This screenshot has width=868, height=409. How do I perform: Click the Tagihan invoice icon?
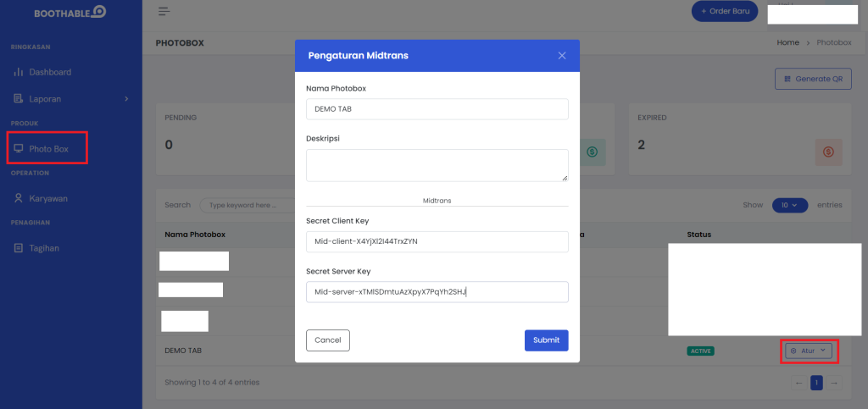click(x=19, y=248)
